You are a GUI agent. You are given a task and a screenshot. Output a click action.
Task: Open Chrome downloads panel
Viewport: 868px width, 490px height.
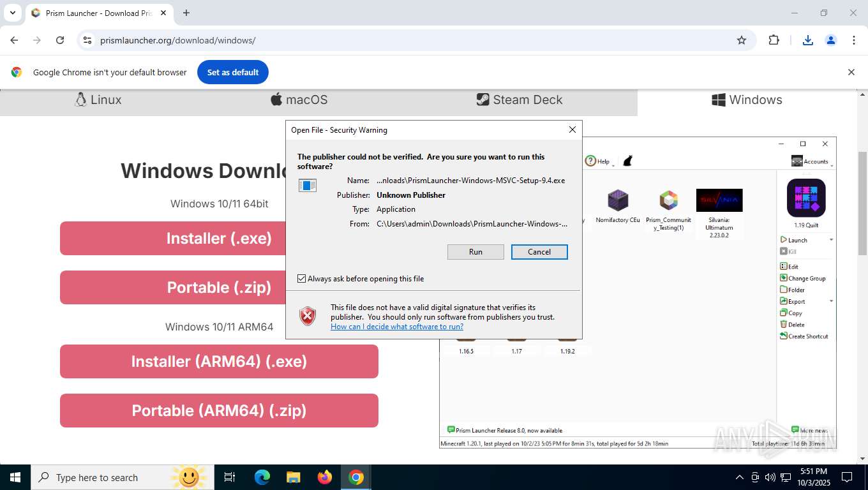click(x=808, y=40)
